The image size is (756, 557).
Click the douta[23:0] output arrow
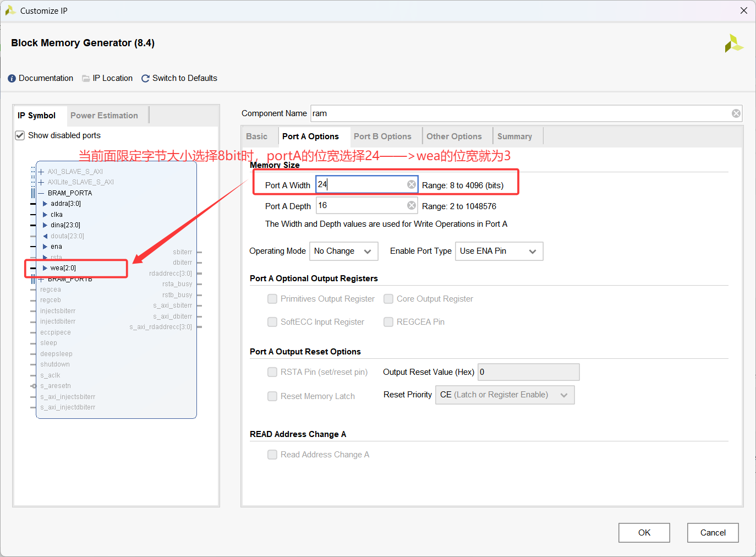coord(45,236)
